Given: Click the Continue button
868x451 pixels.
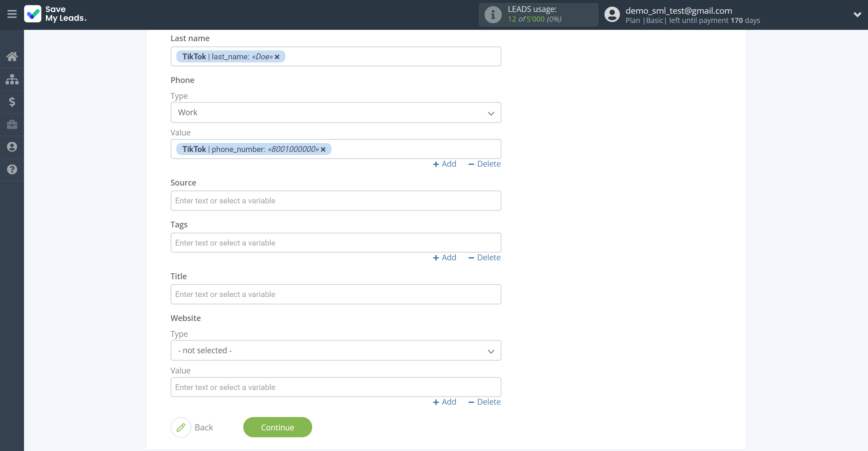Looking at the screenshot, I should click(278, 427).
